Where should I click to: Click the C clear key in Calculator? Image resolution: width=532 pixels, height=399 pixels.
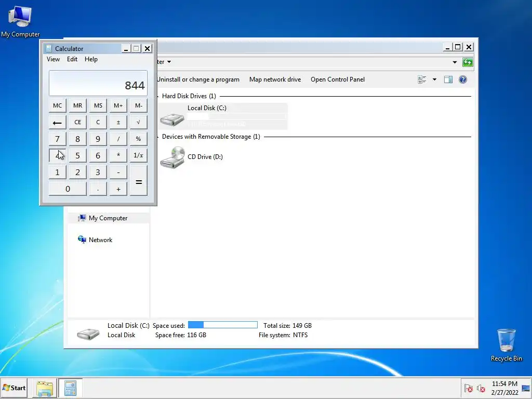(x=98, y=123)
